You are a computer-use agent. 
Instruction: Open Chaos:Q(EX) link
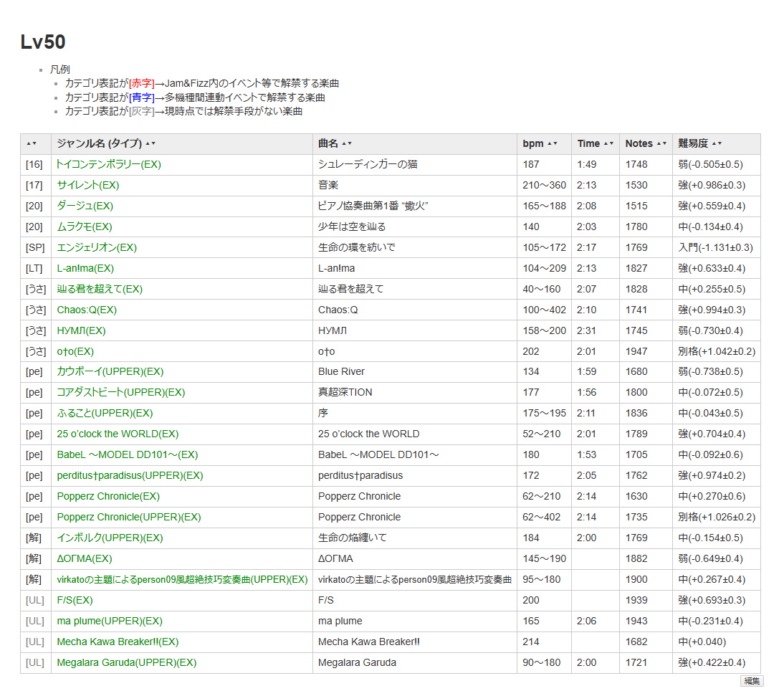click(x=87, y=310)
